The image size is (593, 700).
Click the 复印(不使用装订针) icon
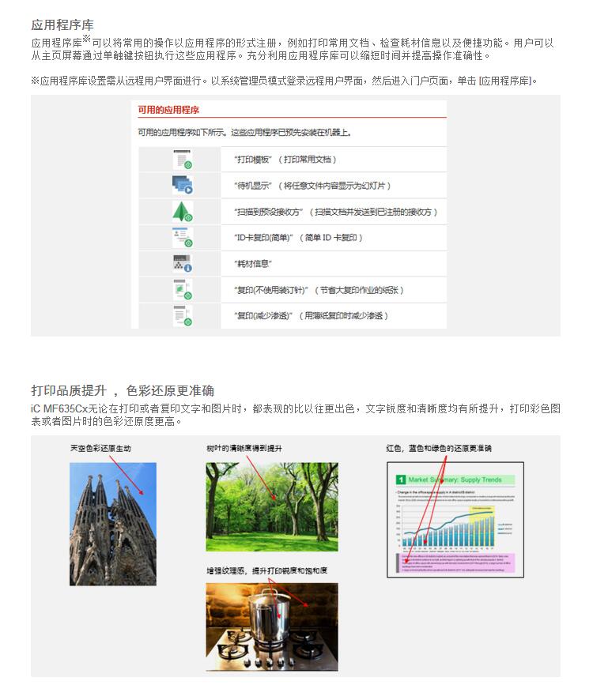pyautogui.click(x=183, y=289)
